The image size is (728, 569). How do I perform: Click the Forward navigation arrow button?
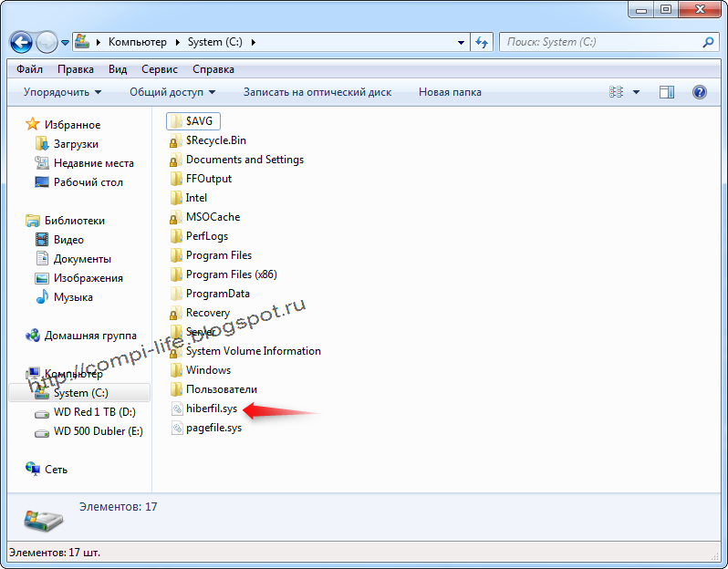pos(47,42)
